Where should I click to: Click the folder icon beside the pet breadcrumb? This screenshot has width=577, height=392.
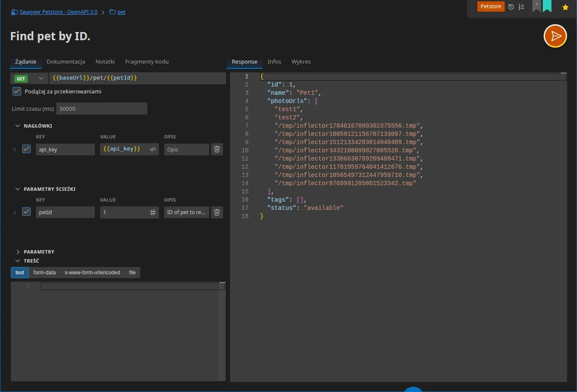pyautogui.click(x=113, y=12)
